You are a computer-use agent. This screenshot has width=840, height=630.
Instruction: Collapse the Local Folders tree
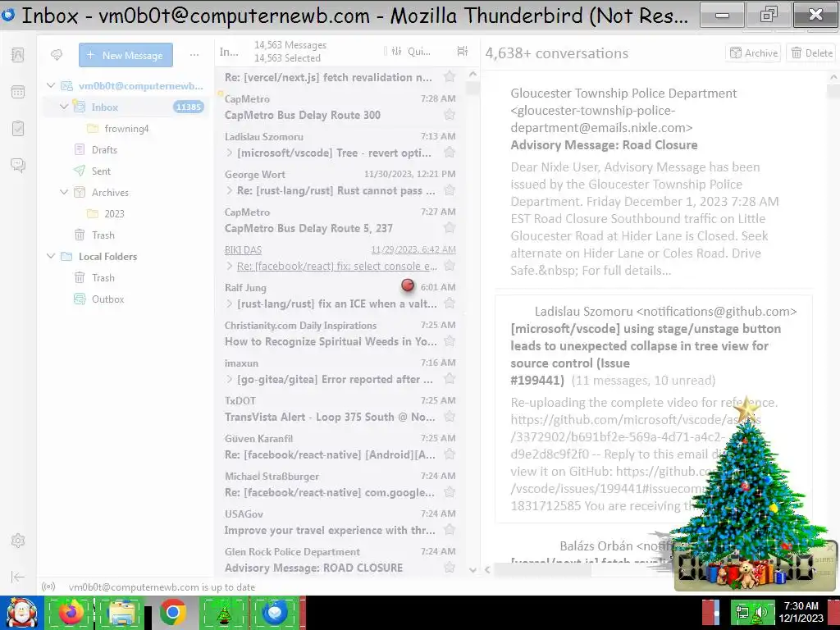[x=51, y=256]
